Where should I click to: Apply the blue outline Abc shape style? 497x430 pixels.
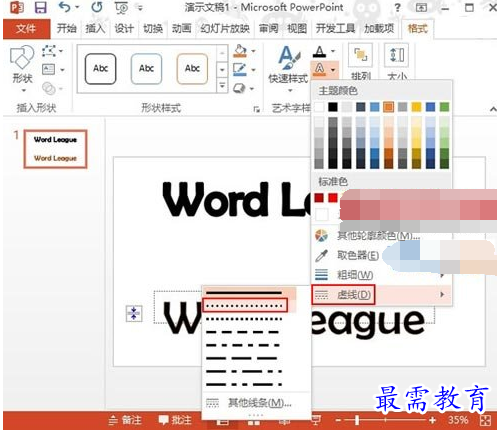(x=147, y=69)
